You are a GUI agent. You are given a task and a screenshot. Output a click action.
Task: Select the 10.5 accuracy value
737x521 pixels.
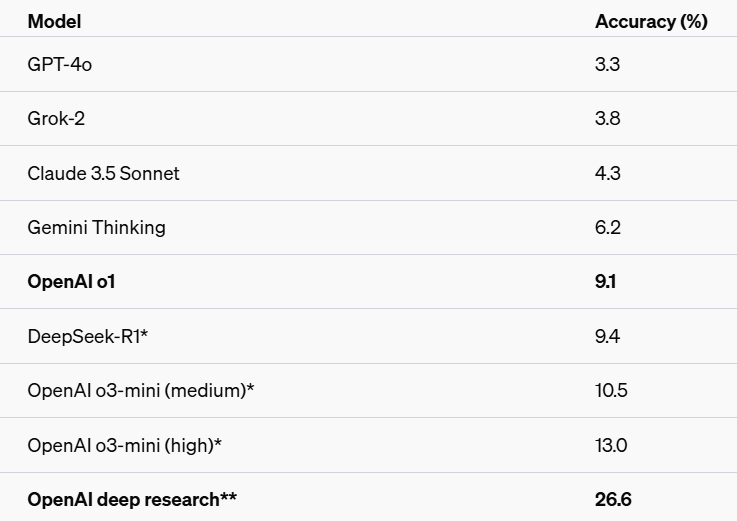pos(611,390)
